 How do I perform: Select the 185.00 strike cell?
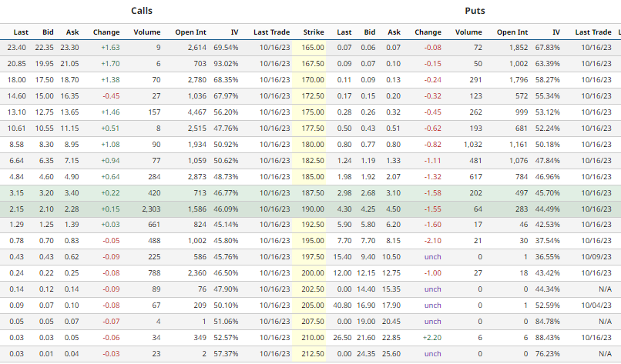coord(309,177)
